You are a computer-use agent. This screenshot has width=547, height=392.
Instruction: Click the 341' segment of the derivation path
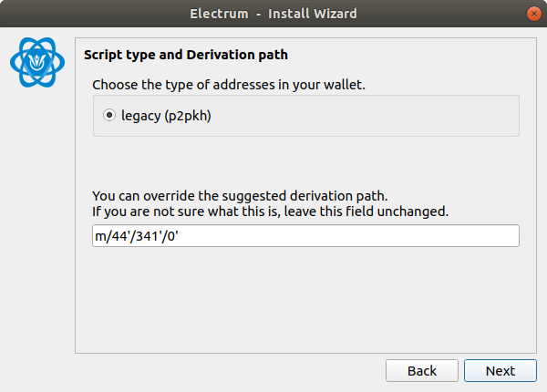[148, 236]
